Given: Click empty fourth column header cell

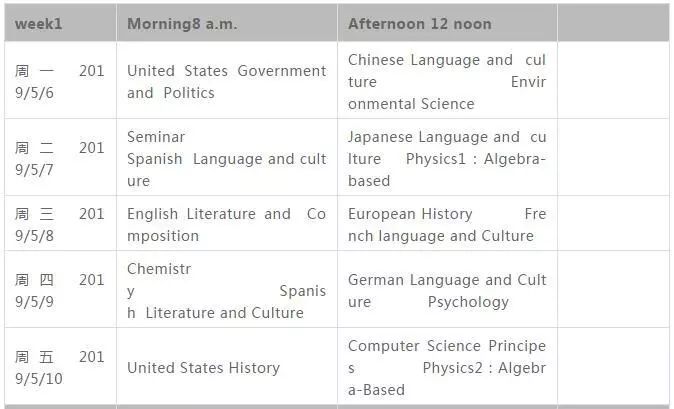Looking at the screenshot, I should (613, 23).
